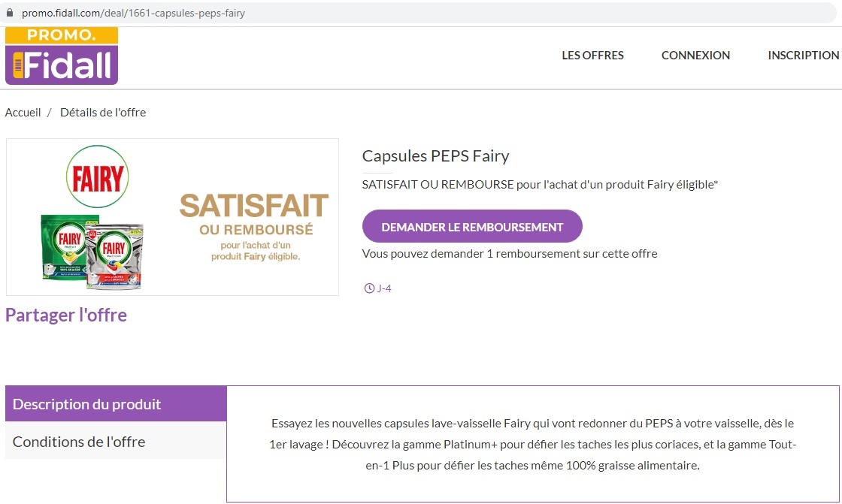Click the Détails de l'offre breadcrumb

(x=103, y=113)
